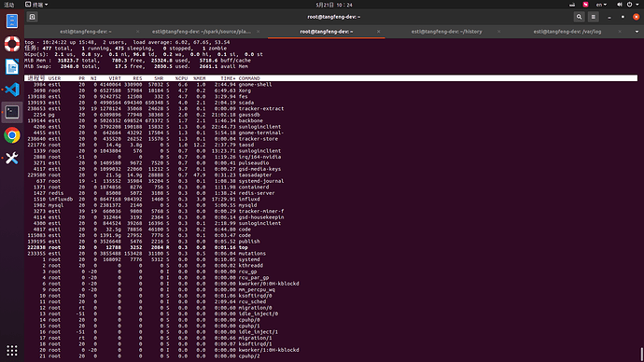Click the terminal icon beside 终端 in top bar
Image resolution: width=644 pixels, height=362 pixels.
pyautogui.click(x=28, y=5)
